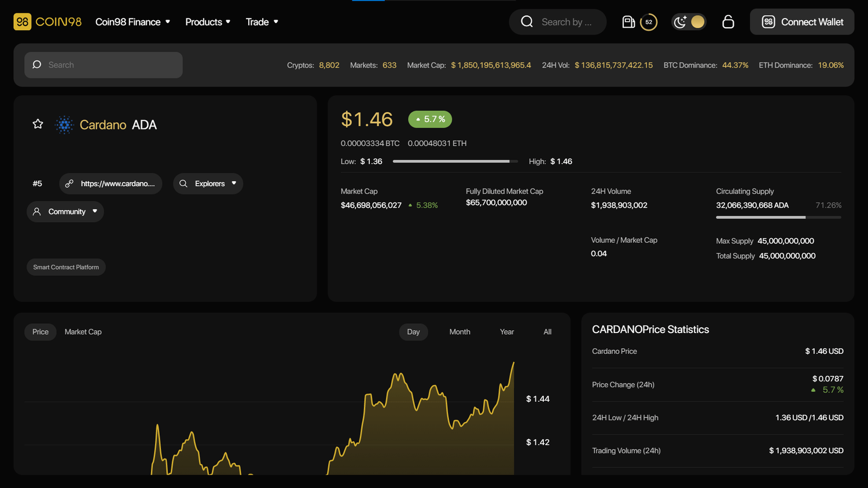Click the $1.44 chart axis label
Image resolution: width=868 pixels, height=488 pixels.
point(538,399)
